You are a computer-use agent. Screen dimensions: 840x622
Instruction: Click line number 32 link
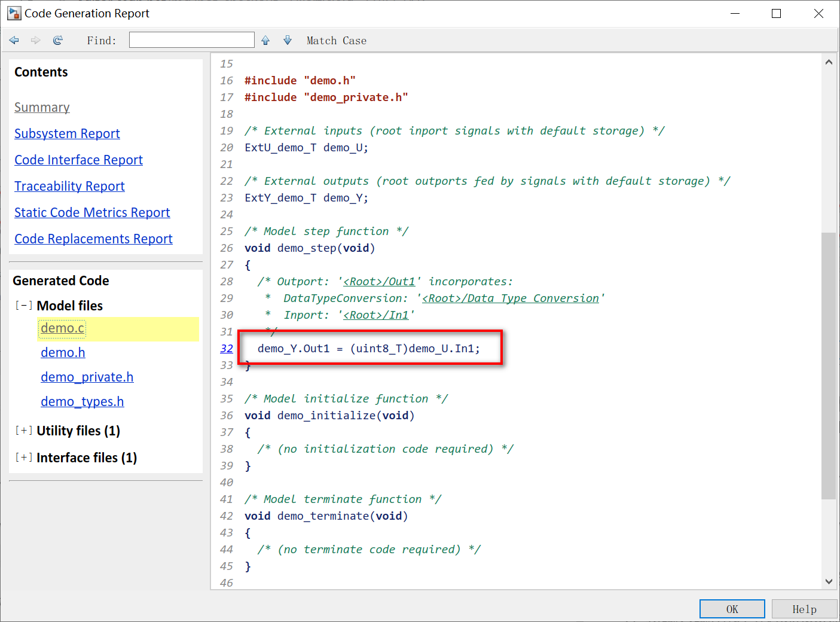click(x=227, y=349)
